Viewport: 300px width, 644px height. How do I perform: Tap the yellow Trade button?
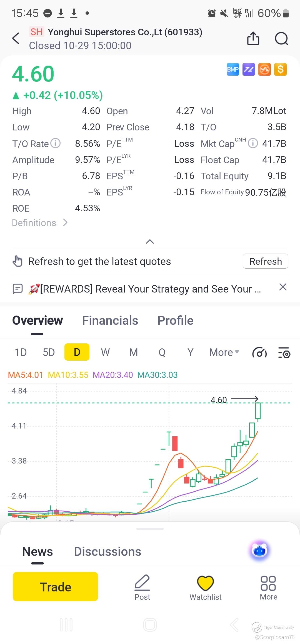(x=55, y=586)
